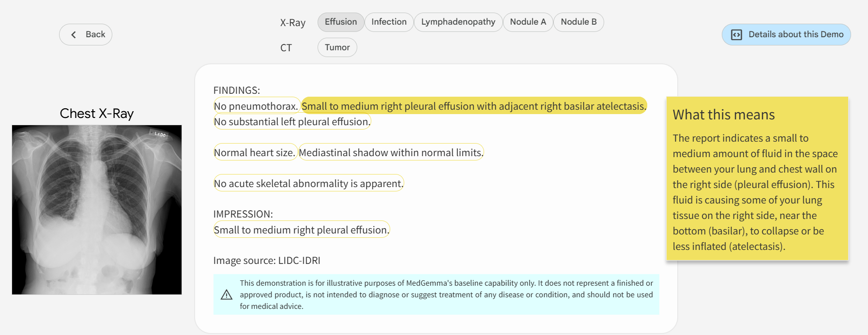Click the warning triangle disclaimer icon

227,295
